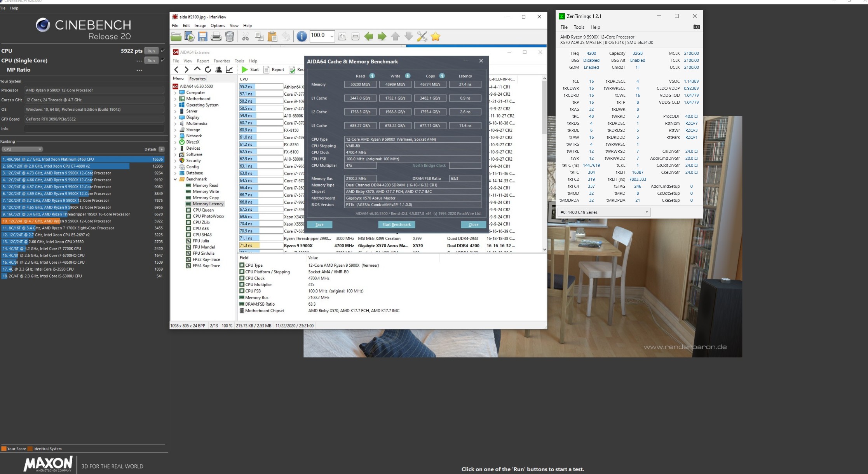The height and width of the screenshot is (474, 868).
Task: Click AIDA64 results list vertical scrollbar
Action: pos(544,165)
